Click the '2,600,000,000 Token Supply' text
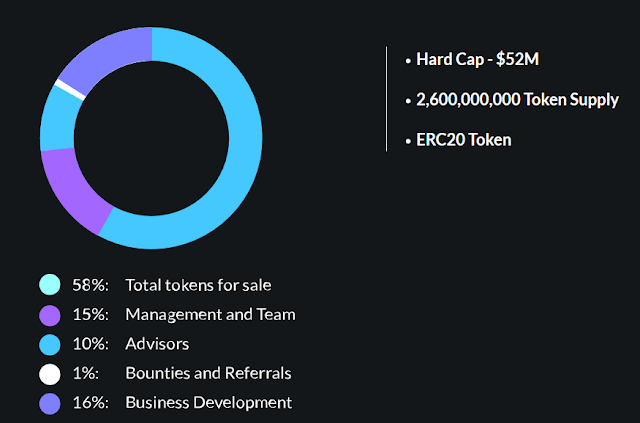The image size is (640, 423). tap(517, 100)
